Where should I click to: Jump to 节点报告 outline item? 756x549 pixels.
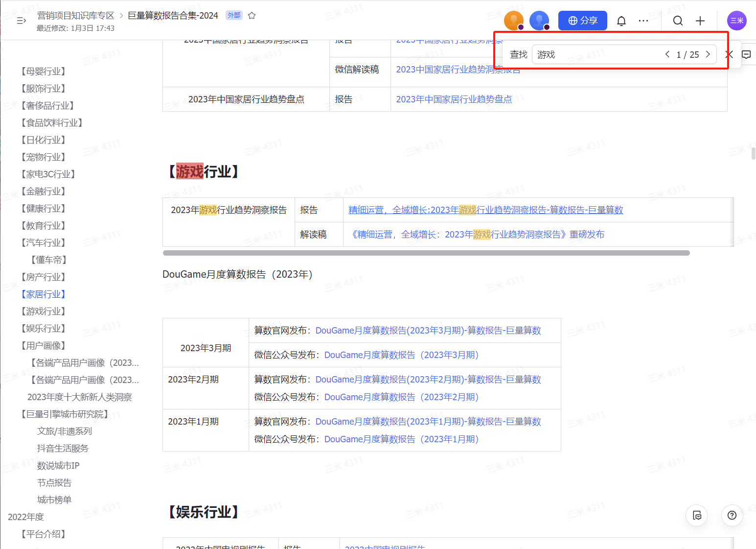pyautogui.click(x=54, y=483)
